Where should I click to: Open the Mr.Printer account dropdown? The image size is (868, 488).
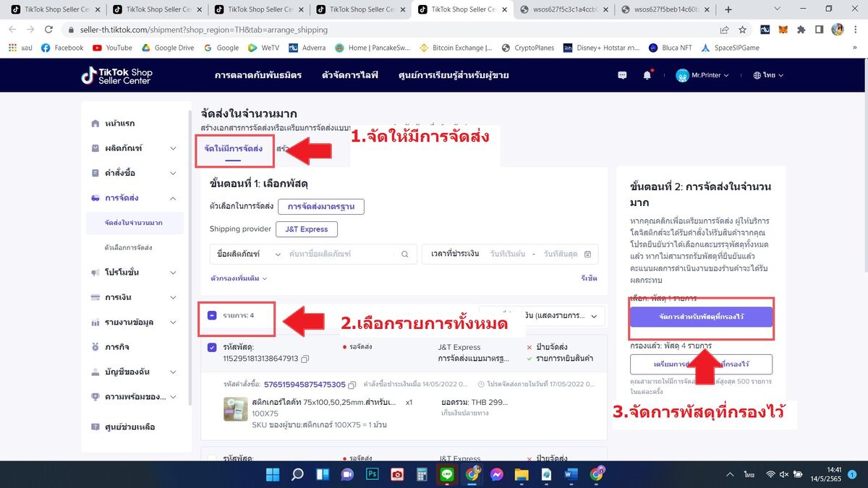tap(702, 75)
